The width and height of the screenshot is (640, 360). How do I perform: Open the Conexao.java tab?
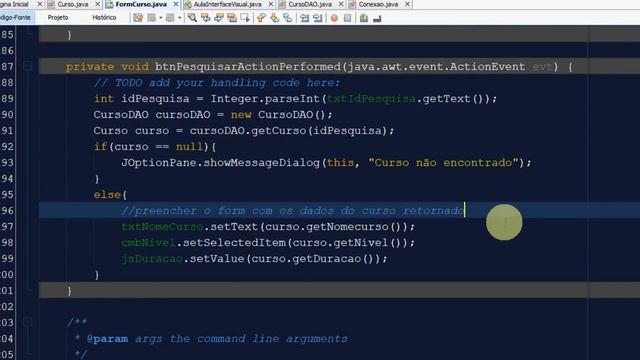pos(378,4)
